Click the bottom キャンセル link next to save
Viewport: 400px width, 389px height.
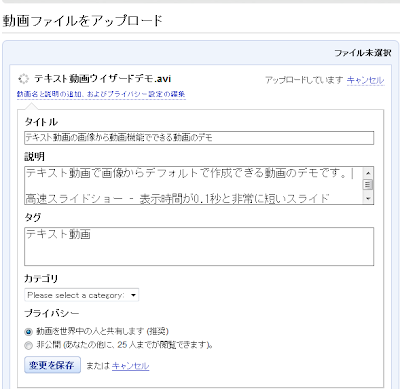click(x=130, y=366)
